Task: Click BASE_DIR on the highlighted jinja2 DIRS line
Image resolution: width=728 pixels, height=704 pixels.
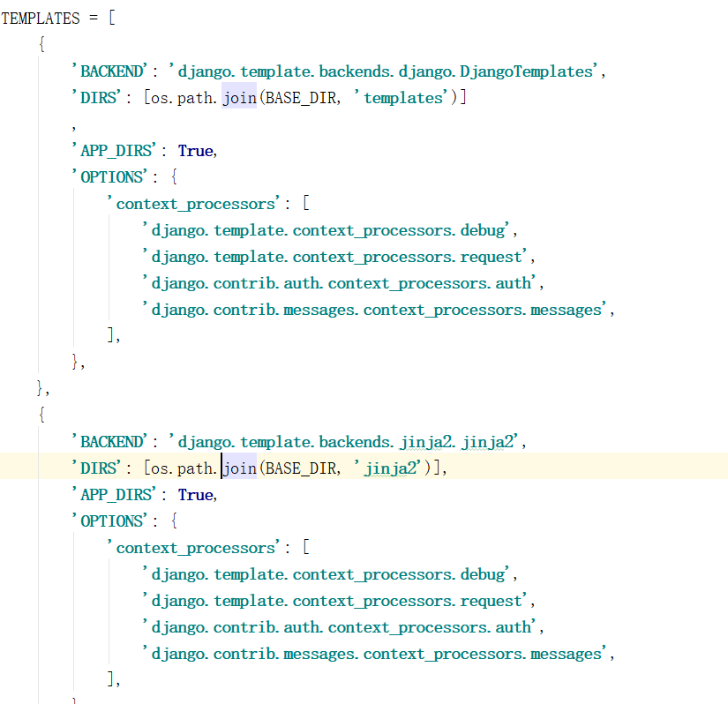Action: pyautogui.click(x=301, y=468)
